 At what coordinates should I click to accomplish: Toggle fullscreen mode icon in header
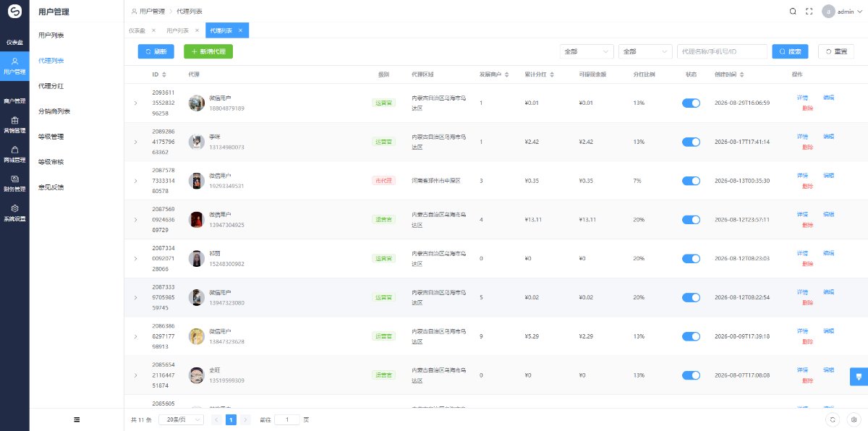click(x=809, y=12)
